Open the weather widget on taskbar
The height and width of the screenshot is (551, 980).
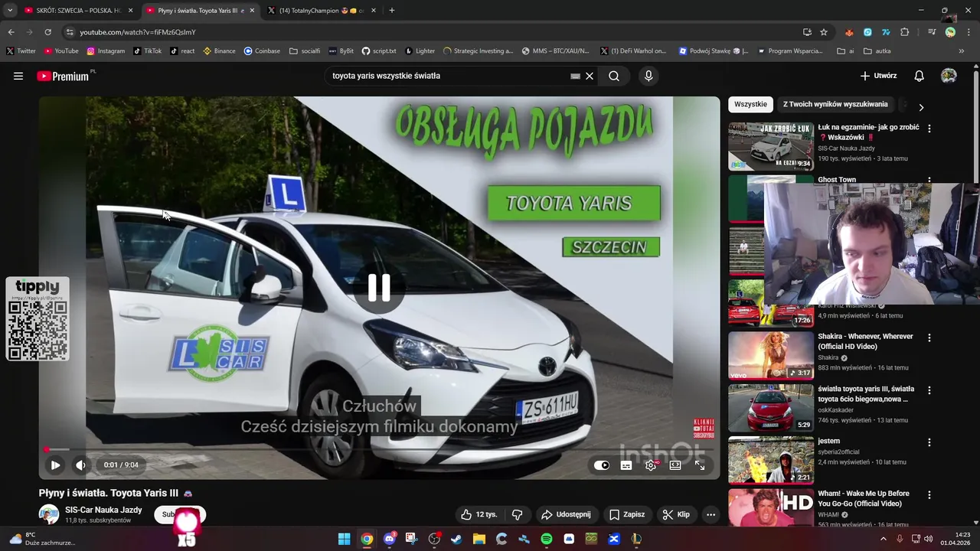(42, 539)
